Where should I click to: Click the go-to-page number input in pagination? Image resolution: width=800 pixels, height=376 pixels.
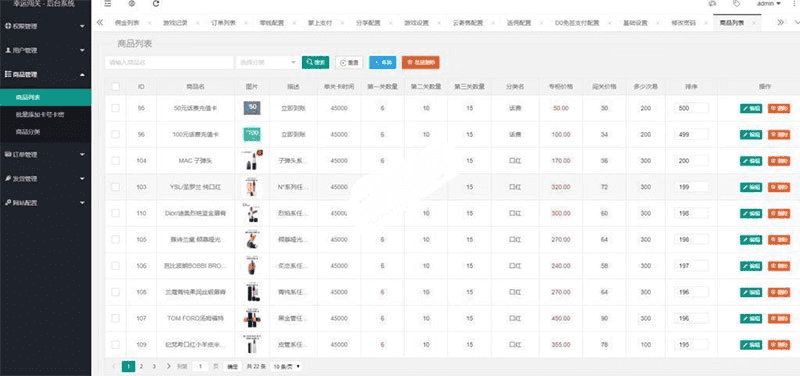(x=201, y=366)
